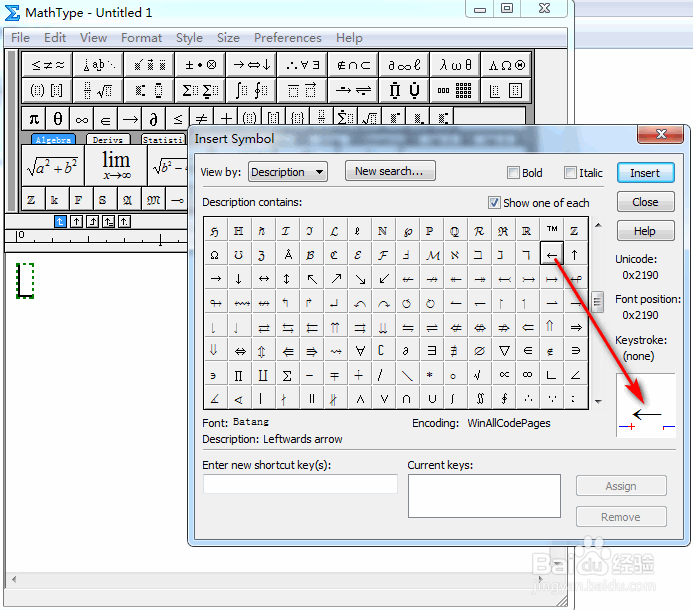Insert the pi symbol from the small bar
Screen dimensions: 693x610
[x=34, y=119]
